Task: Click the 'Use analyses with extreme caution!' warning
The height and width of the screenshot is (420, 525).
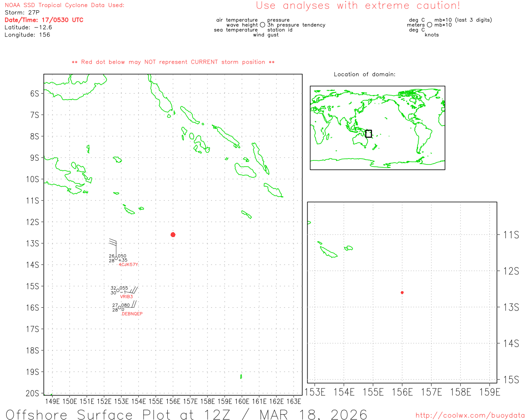Action: coord(358,6)
